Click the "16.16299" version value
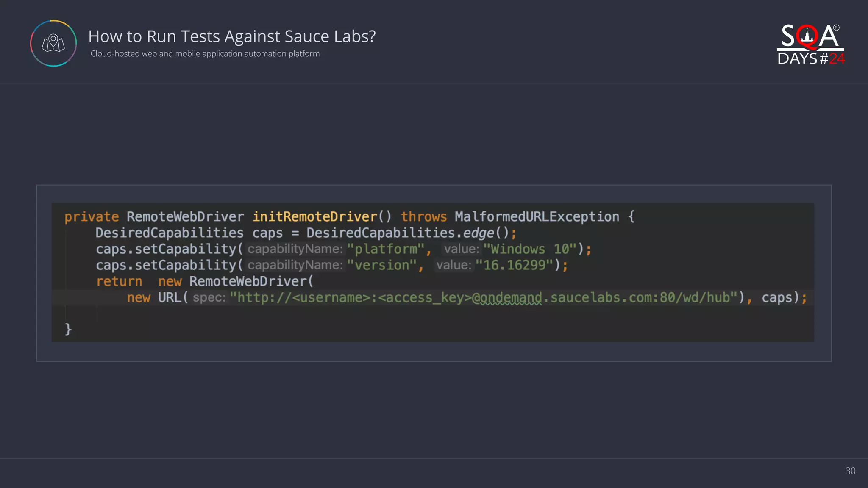The height and width of the screenshot is (488, 868). tap(514, 265)
